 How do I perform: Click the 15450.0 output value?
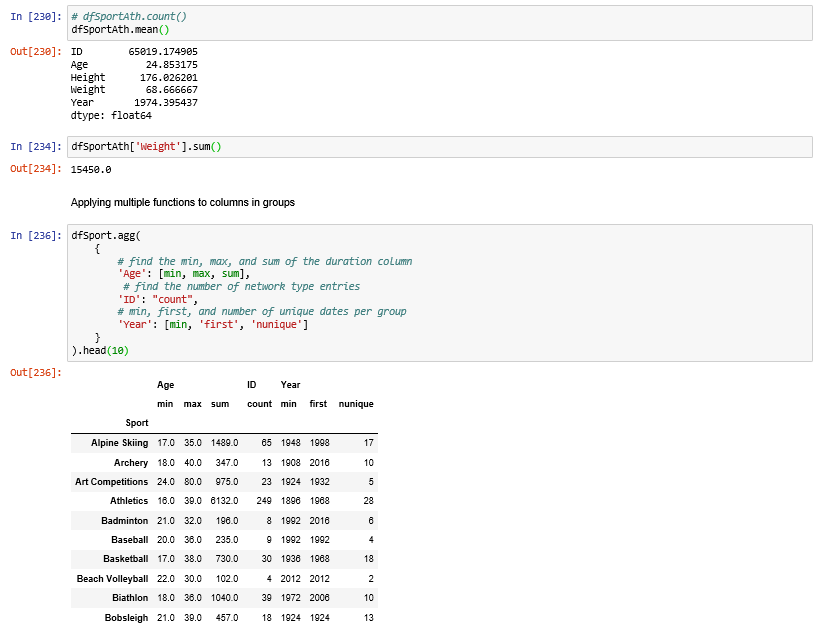coord(91,169)
